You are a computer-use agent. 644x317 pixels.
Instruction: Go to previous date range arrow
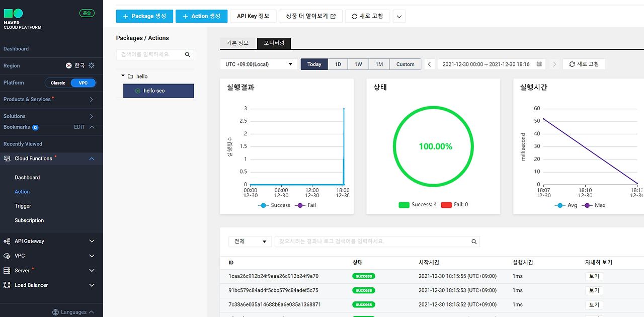pos(429,64)
